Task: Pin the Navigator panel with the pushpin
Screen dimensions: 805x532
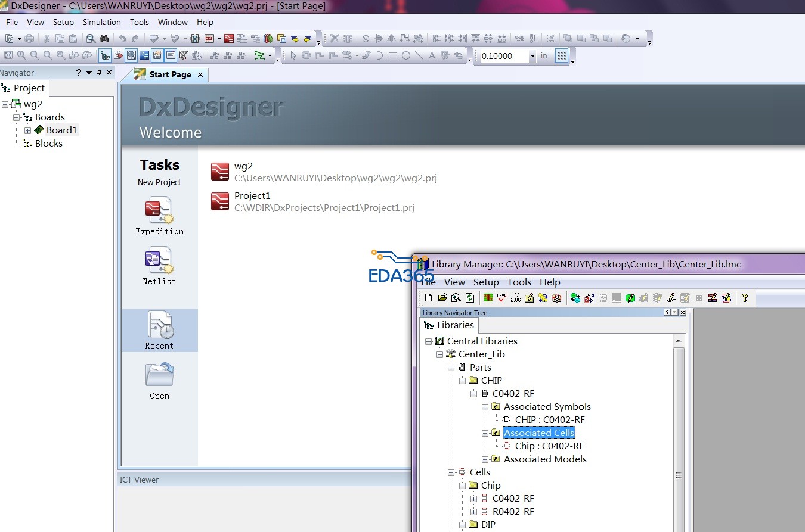Action: pos(100,73)
